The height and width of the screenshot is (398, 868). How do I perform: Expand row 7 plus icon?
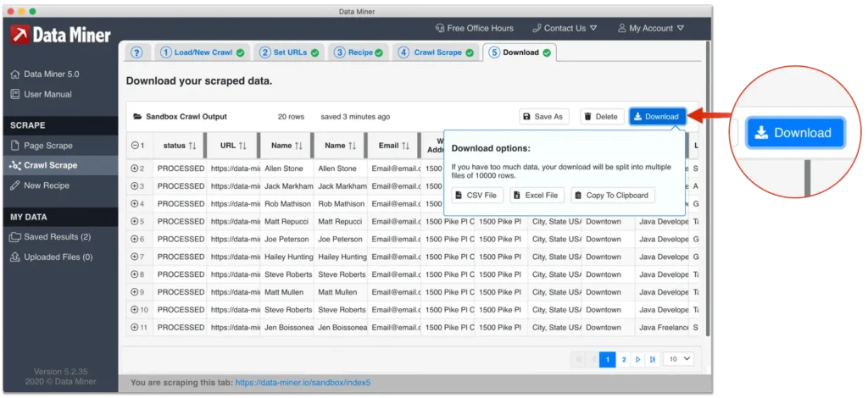[x=135, y=257]
